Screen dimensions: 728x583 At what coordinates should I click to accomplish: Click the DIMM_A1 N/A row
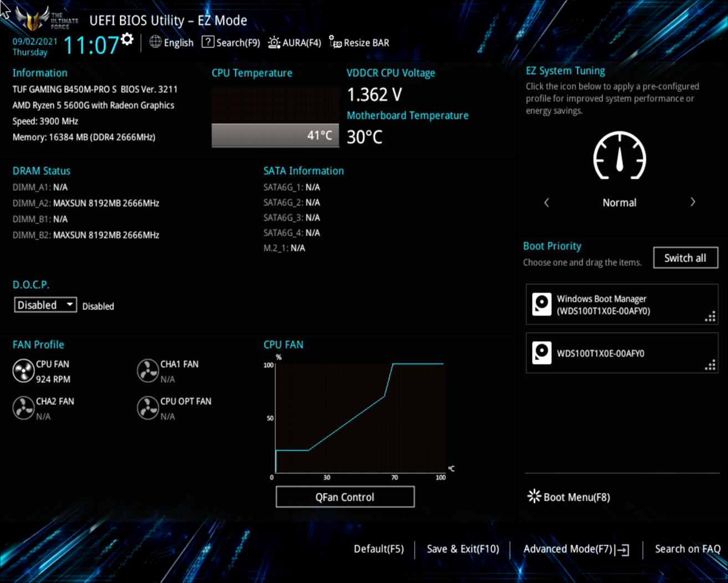click(x=40, y=187)
